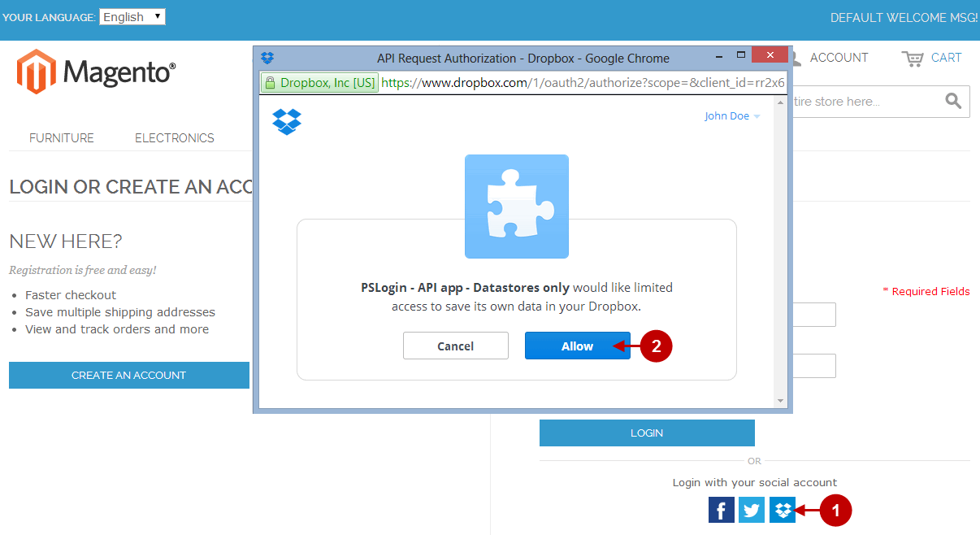Open the Electronics menu
980x535 pixels.
pos(175,138)
